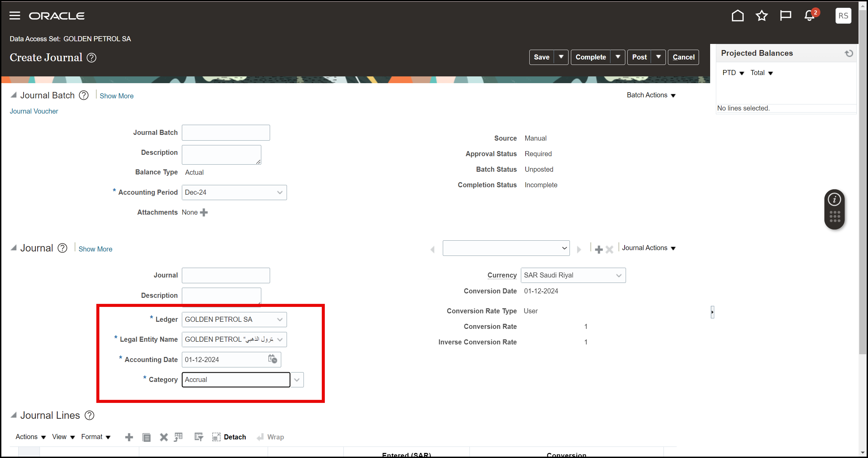Viewport: 868px width, 458px height.
Task: Expand the Journal Actions dropdown
Action: click(x=649, y=248)
